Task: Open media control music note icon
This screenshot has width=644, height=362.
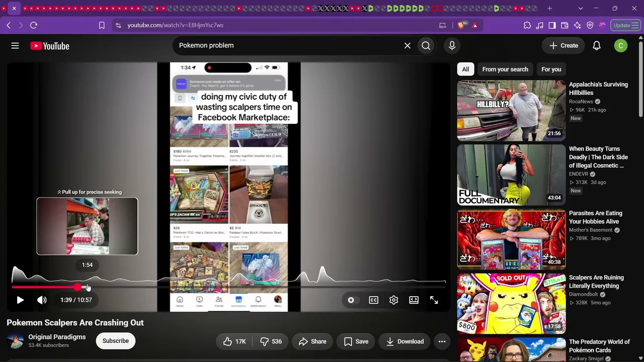Action: (x=540, y=25)
